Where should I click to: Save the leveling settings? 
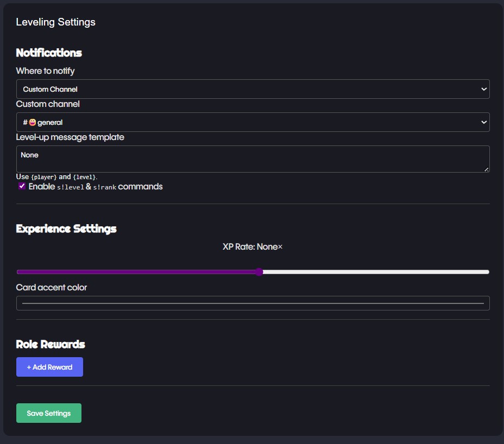pos(49,413)
